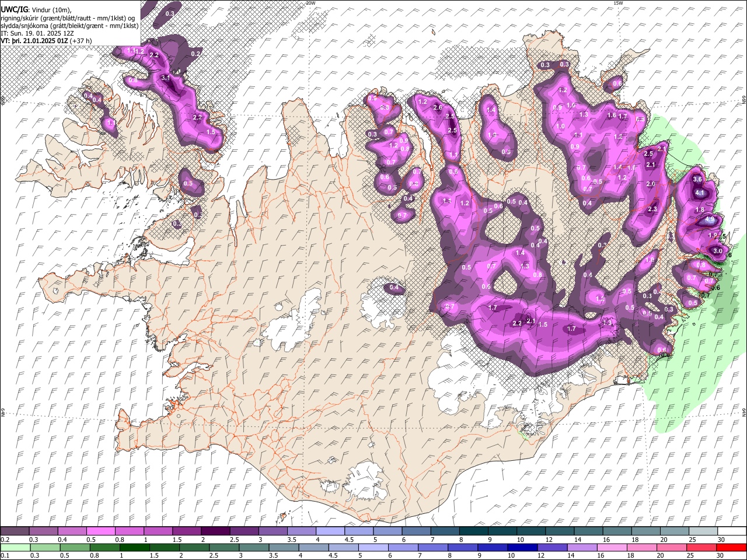
Task: Click the '0.2' label on purple snow scale
Action: tap(5, 540)
